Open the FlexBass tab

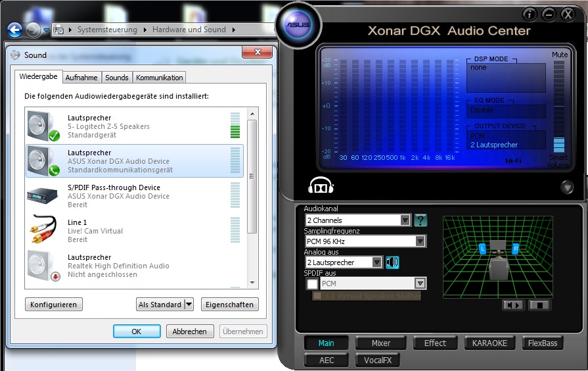coord(543,343)
